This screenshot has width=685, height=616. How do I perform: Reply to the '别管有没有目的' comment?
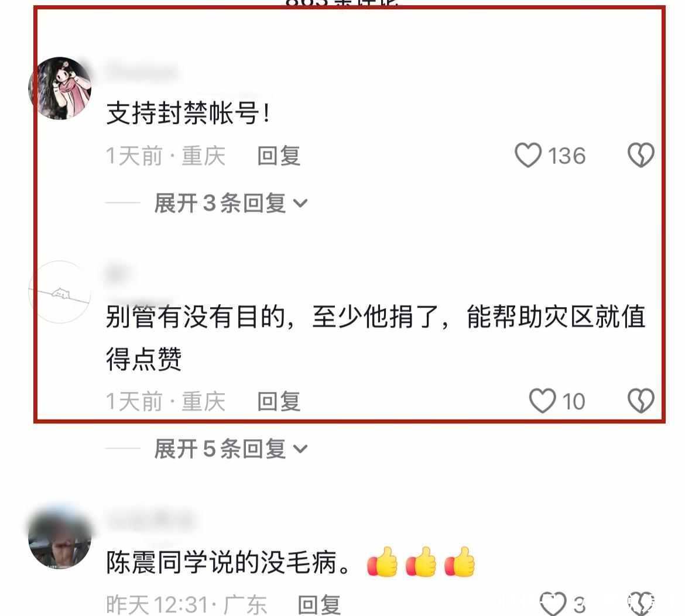pyautogui.click(x=279, y=401)
